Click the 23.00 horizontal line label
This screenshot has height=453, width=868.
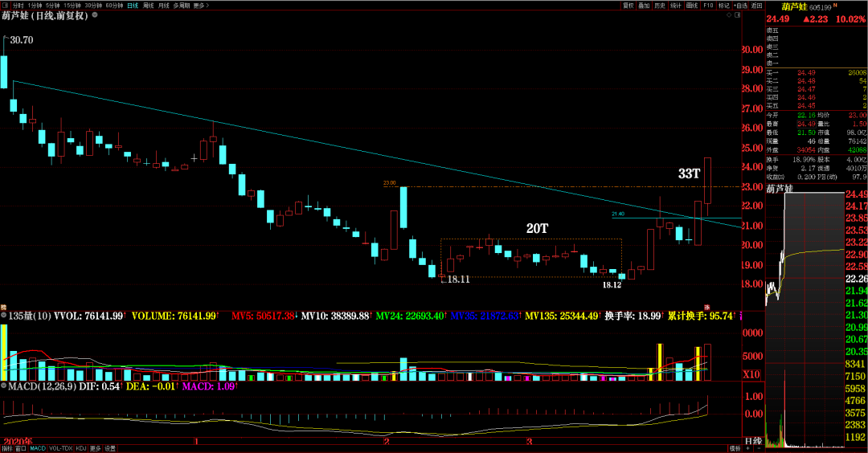point(389,182)
